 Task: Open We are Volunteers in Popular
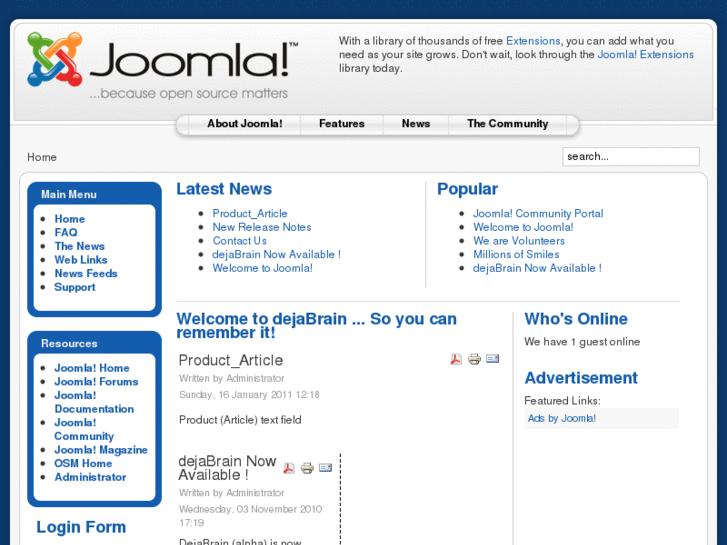pos(519,241)
